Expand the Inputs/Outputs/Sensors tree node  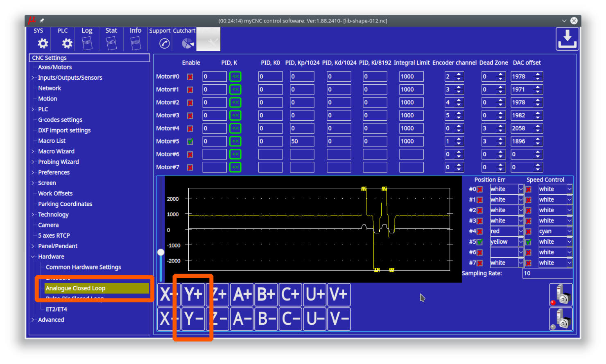click(x=33, y=78)
